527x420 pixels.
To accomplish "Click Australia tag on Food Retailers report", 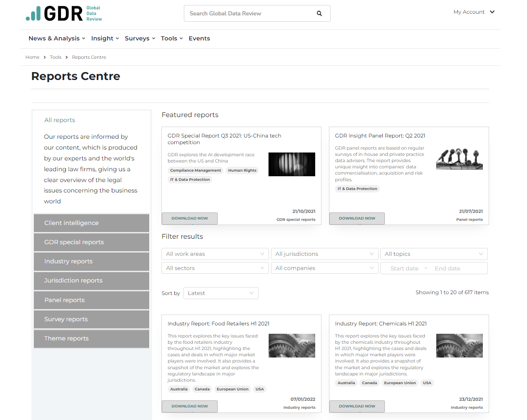I will (179, 389).
